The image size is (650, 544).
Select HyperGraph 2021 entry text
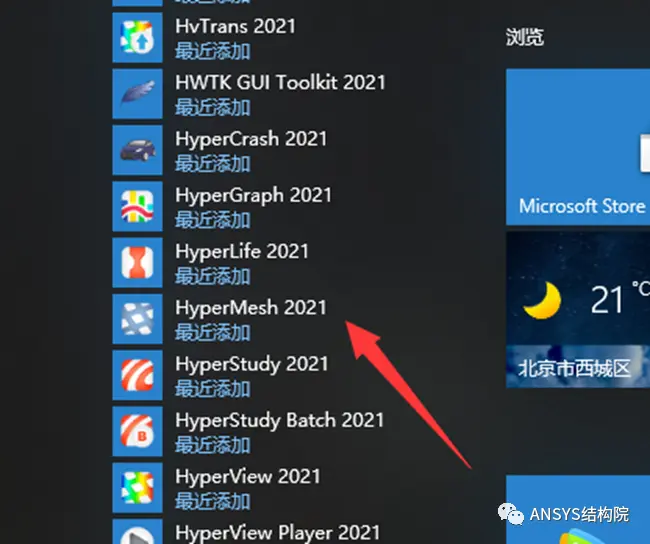[253, 196]
